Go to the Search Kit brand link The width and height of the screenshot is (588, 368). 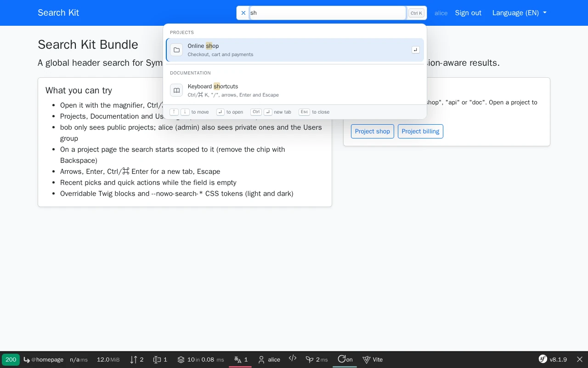point(58,13)
